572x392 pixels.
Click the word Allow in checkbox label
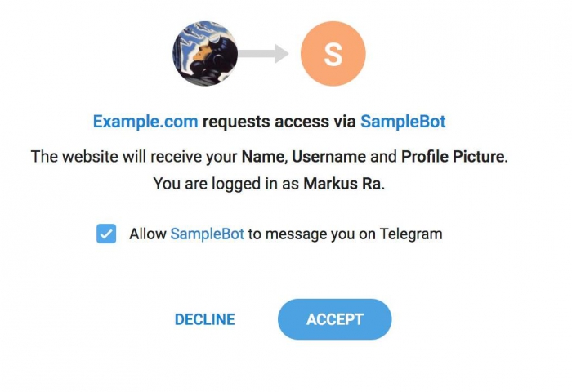coord(148,234)
